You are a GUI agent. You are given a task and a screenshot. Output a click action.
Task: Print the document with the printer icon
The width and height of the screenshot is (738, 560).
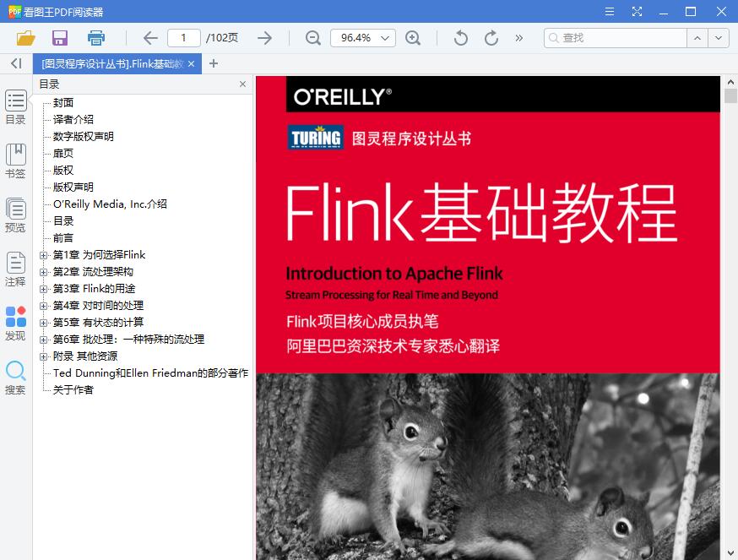[96, 38]
